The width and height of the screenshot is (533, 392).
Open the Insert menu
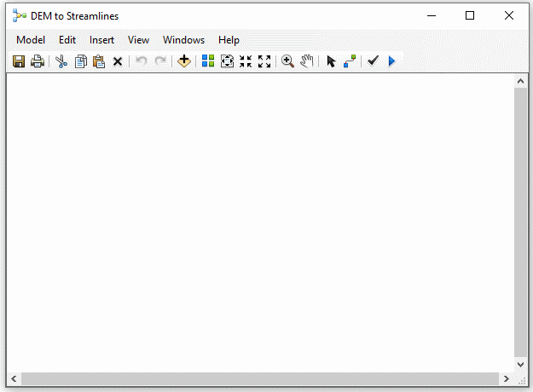coord(101,40)
